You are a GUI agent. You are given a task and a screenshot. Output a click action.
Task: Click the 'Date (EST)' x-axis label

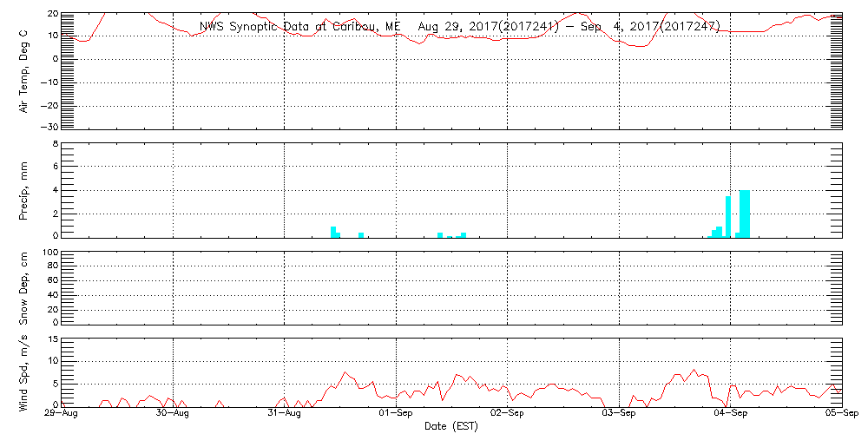pos(451,427)
